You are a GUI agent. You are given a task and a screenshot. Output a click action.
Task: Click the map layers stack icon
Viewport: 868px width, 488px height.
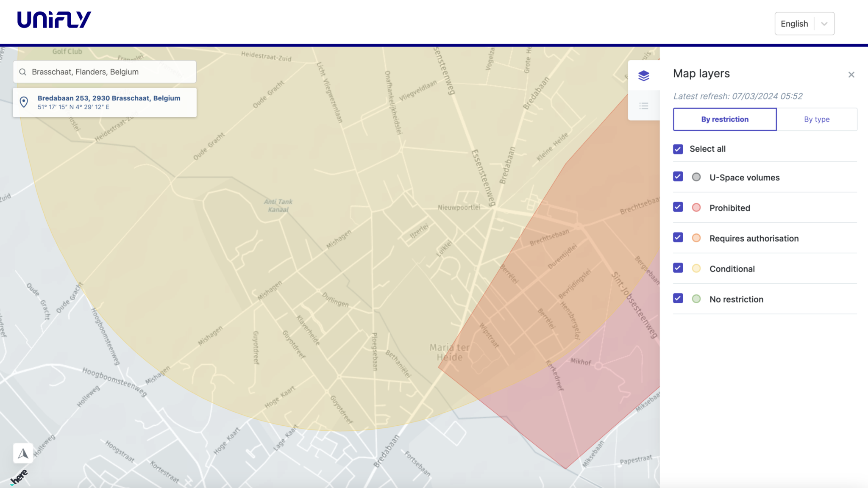tap(643, 76)
